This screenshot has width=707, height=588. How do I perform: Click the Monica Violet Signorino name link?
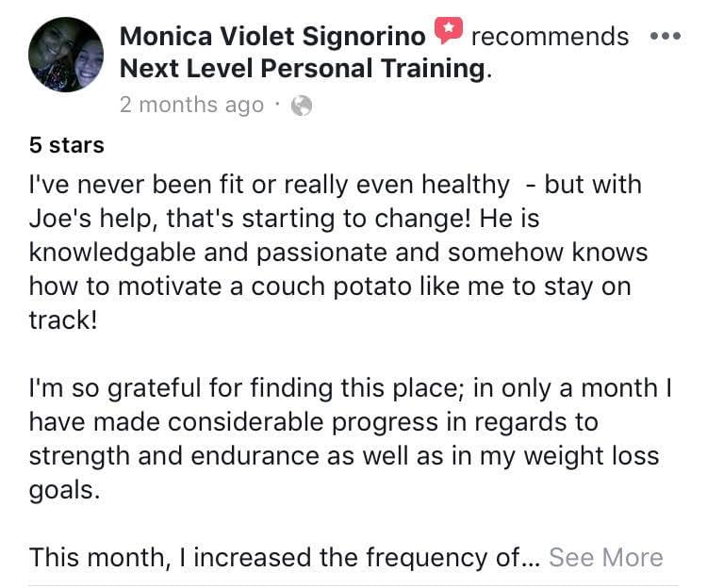point(272,36)
